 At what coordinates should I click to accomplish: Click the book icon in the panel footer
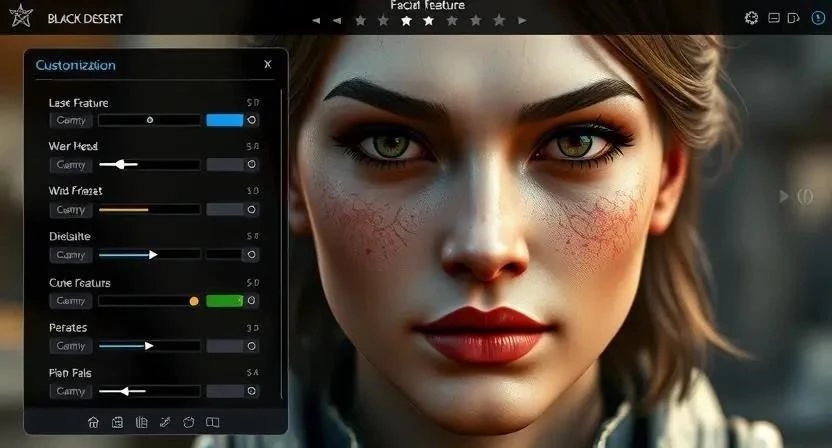[x=141, y=422]
